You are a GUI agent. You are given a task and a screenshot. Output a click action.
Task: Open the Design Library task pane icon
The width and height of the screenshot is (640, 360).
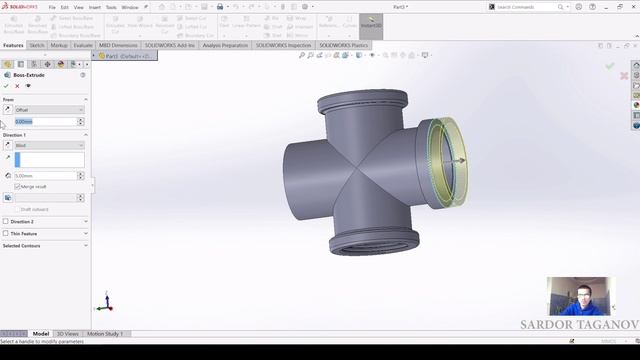point(636,76)
